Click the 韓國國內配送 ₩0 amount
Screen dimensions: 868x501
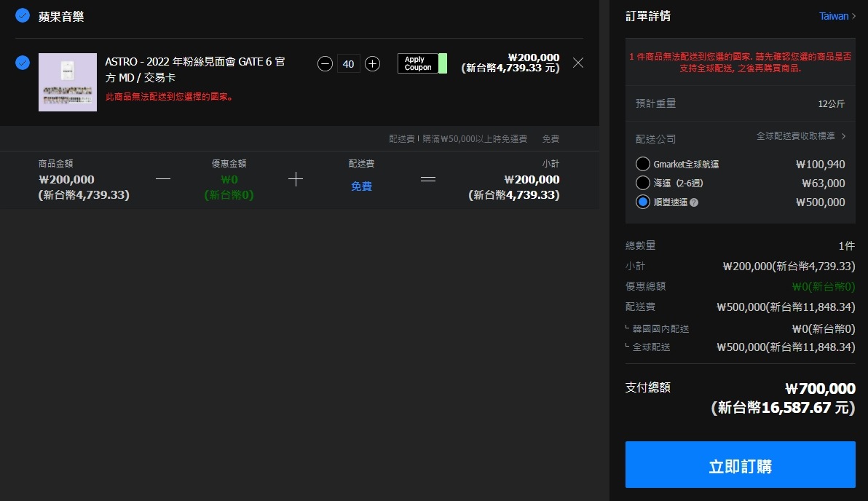(x=823, y=329)
